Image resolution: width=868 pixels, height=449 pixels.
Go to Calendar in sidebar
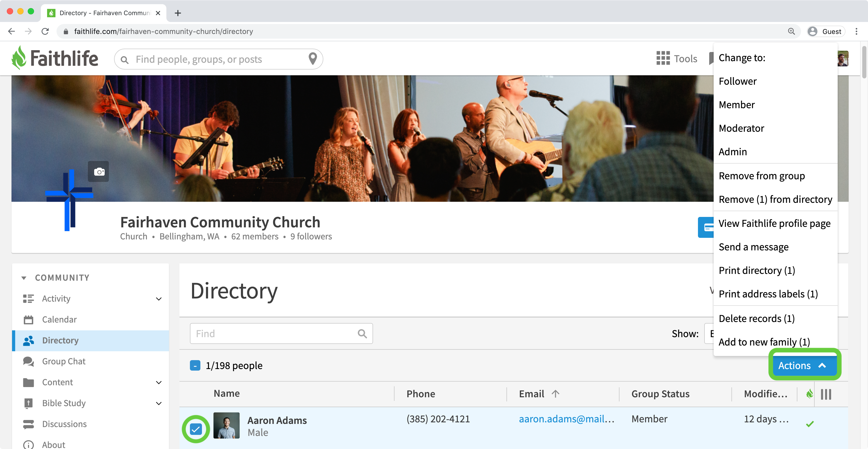coord(59,319)
